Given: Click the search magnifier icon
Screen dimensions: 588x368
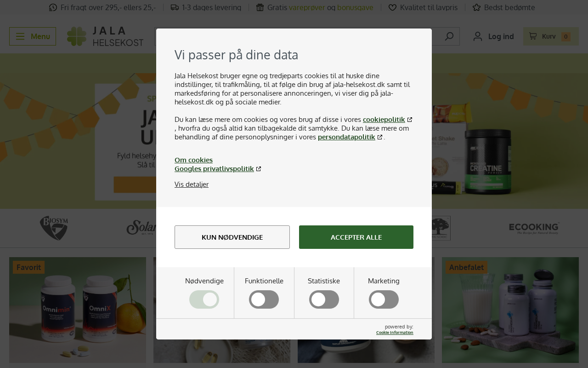Looking at the screenshot, I should pos(449,36).
